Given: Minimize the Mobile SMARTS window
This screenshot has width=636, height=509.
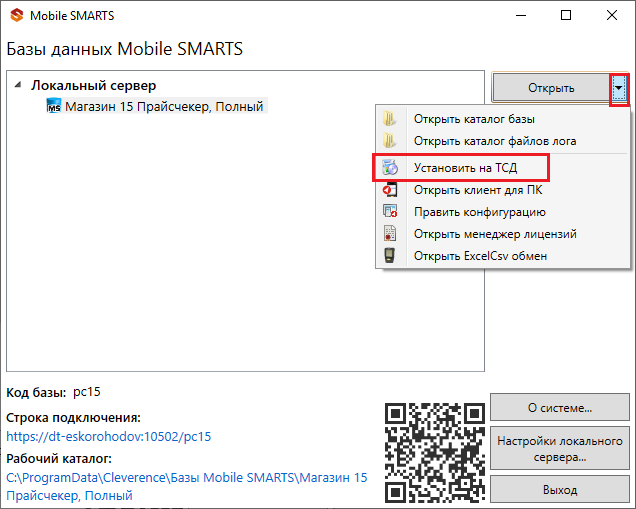Looking at the screenshot, I should click(521, 15).
